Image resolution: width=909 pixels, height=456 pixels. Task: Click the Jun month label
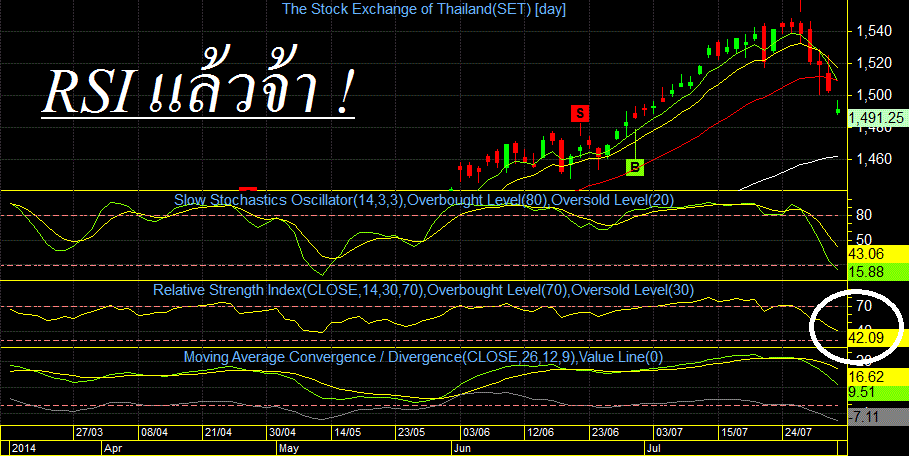tap(462, 448)
